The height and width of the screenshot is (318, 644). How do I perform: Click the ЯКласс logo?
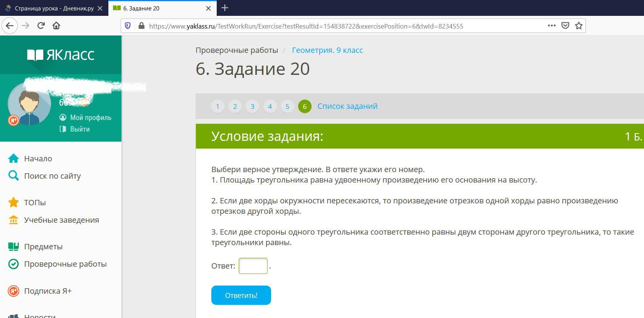61,55
